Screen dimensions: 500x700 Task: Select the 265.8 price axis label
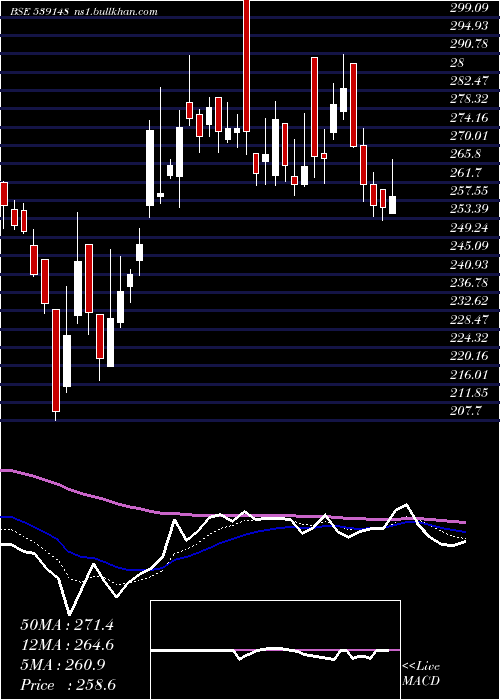[466, 154]
